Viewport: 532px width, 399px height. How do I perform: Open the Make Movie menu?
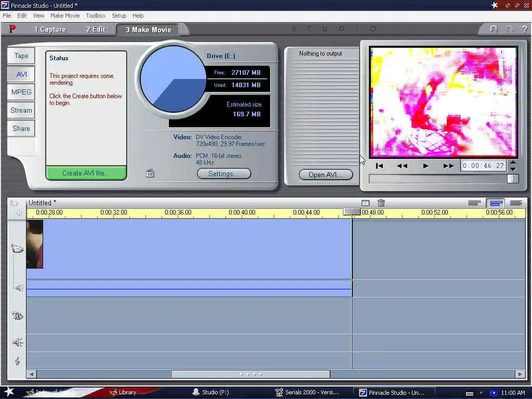pyautogui.click(x=65, y=16)
